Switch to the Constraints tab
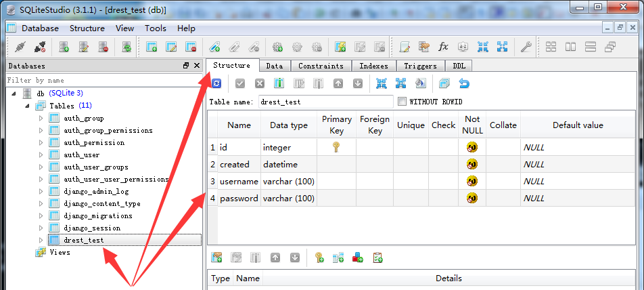 (321, 66)
